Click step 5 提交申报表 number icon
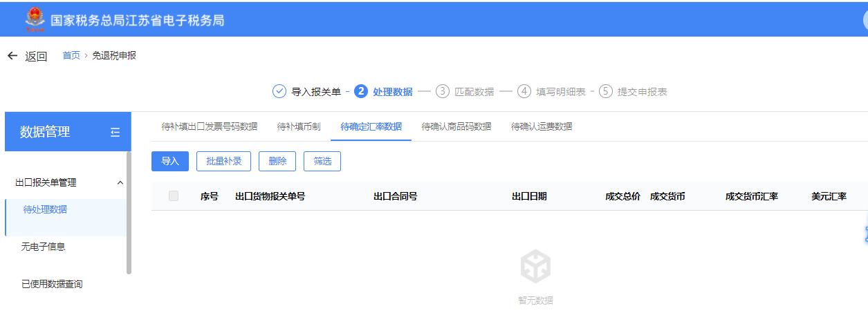 tap(606, 92)
